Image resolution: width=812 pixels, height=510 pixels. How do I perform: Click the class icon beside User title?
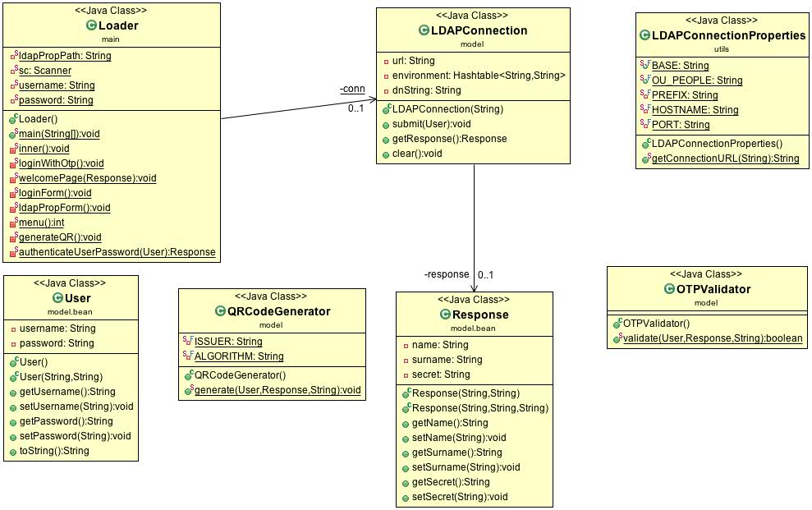(x=58, y=298)
